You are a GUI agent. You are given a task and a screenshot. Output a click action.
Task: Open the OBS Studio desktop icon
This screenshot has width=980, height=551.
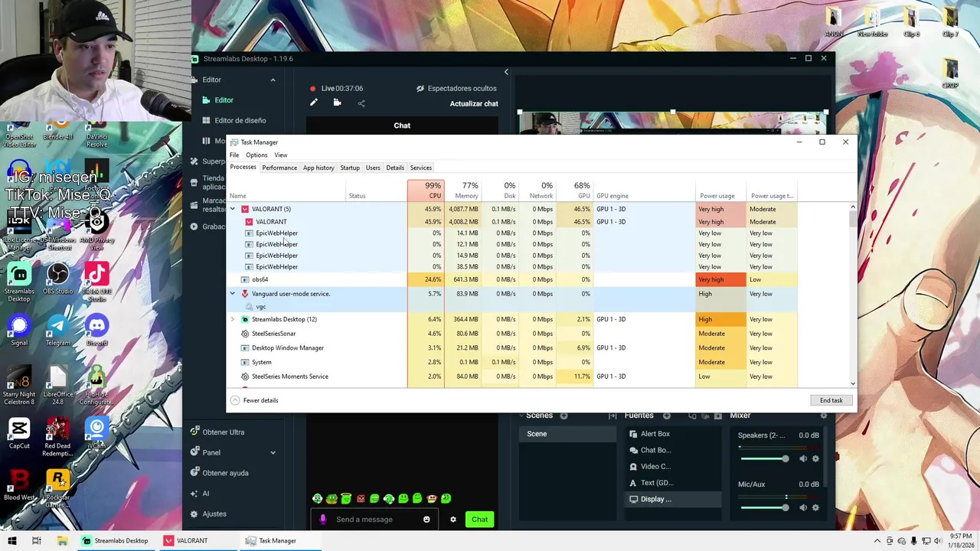58,279
